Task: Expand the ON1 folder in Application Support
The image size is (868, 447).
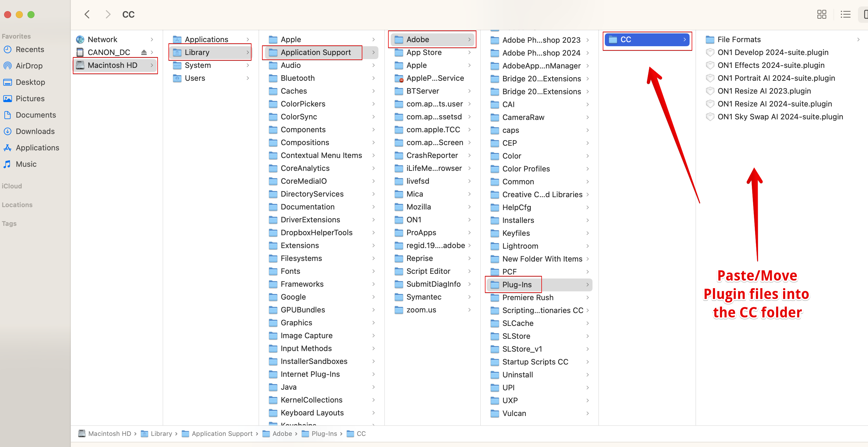Action: (x=414, y=219)
